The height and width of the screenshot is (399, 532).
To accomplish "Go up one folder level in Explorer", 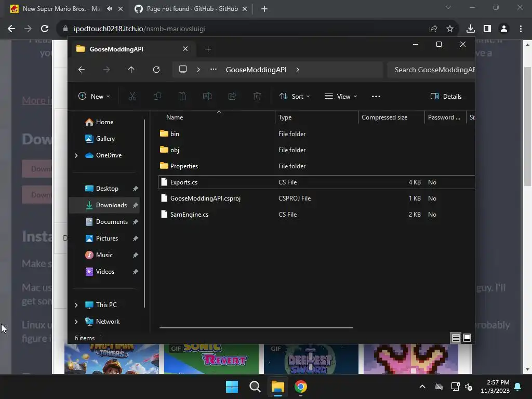I will [131, 70].
